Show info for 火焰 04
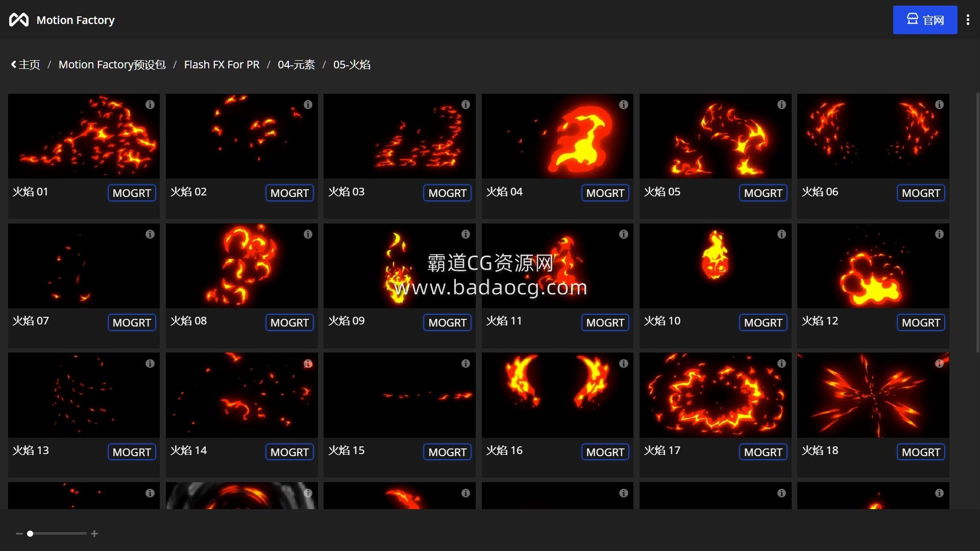Image resolution: width=980 pixels, height=551 pixels. (x=624, y=105)
